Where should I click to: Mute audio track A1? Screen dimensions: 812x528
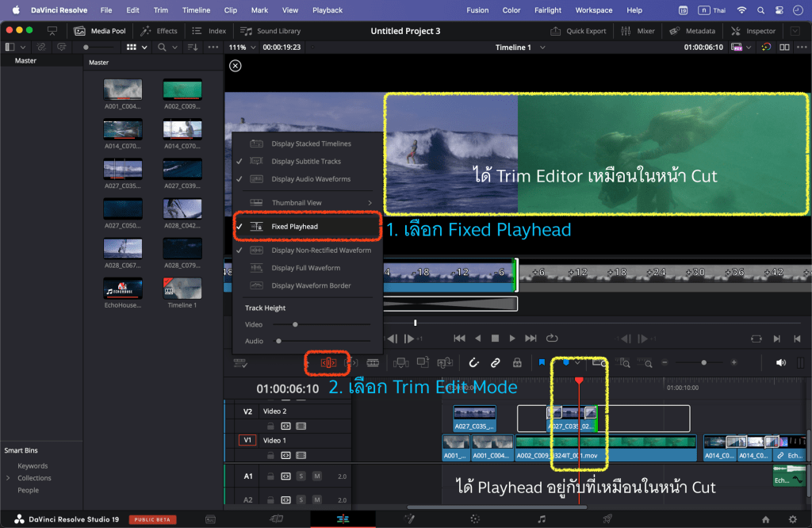317,476
